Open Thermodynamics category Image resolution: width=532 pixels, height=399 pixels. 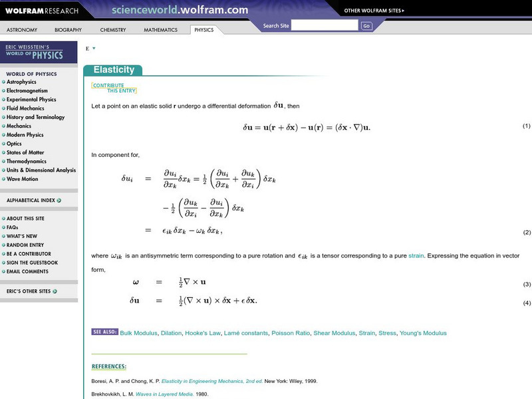(27, 161)
